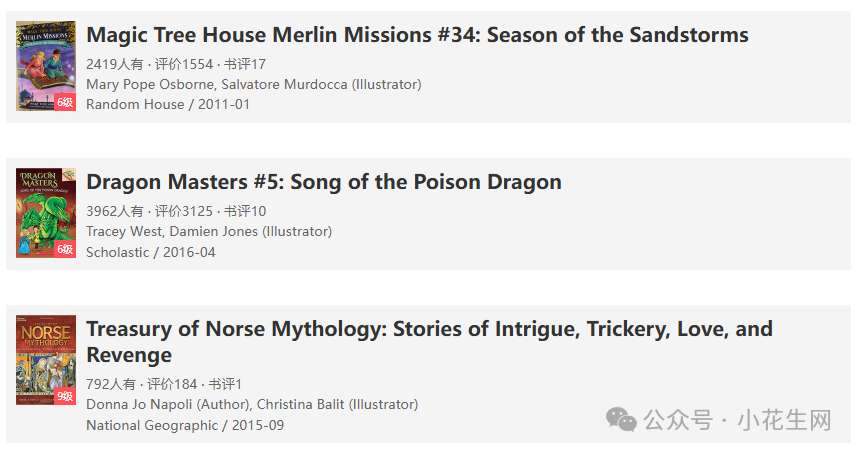This screenshot has width=859, height=454.
Task: Click the 公众号 · 小花生网 watermark text
Action: tap(737, 421)
